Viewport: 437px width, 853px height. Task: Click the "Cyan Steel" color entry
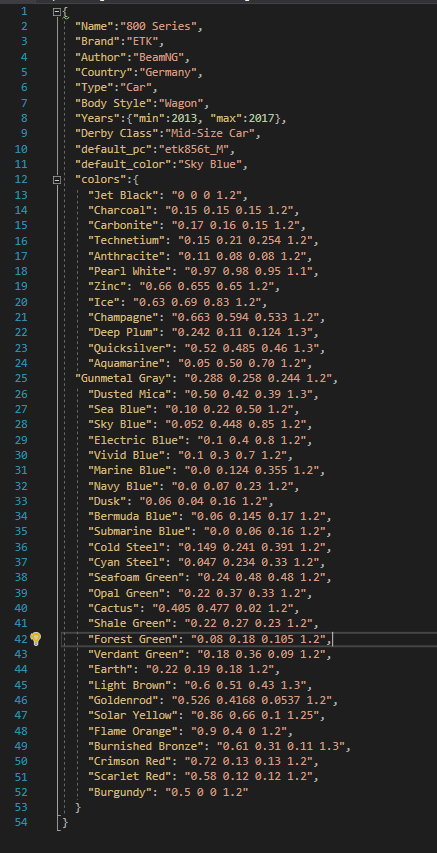click(x=206, y=562)
